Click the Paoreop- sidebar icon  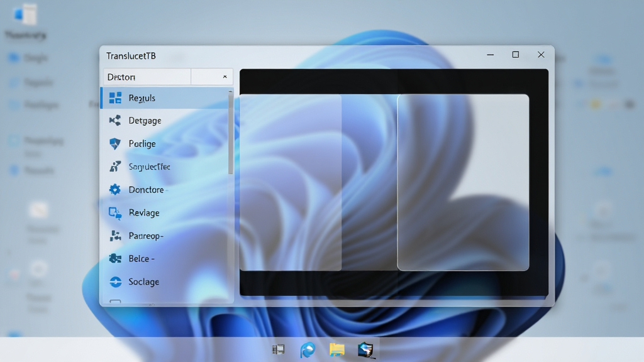click(x=115, y=236)
